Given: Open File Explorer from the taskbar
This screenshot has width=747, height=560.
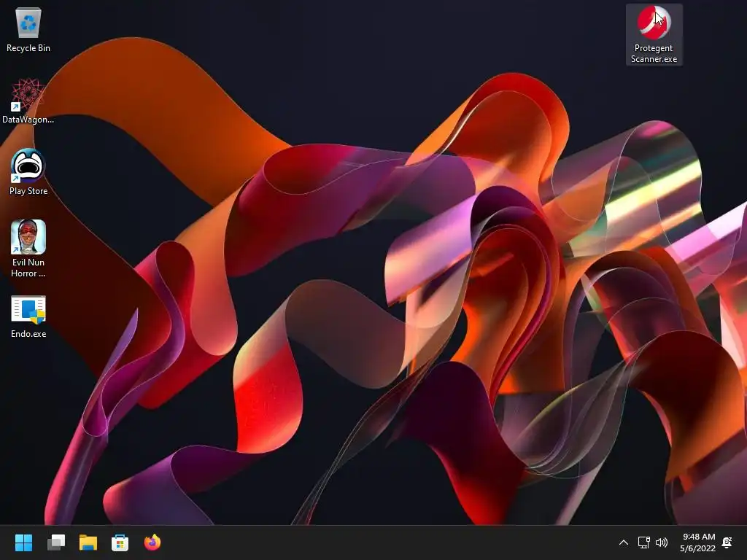Looking at the screenshot, I should pos(88,542).
